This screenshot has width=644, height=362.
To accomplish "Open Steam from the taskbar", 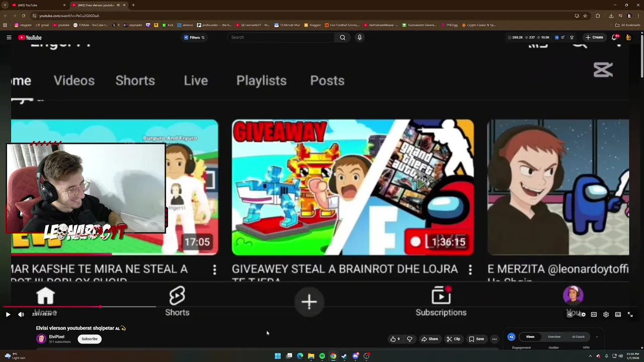I will 344,356.
